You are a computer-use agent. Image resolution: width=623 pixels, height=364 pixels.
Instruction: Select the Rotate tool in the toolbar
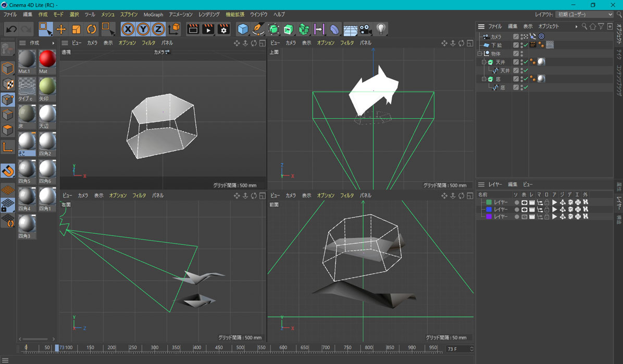pos(91,30)
